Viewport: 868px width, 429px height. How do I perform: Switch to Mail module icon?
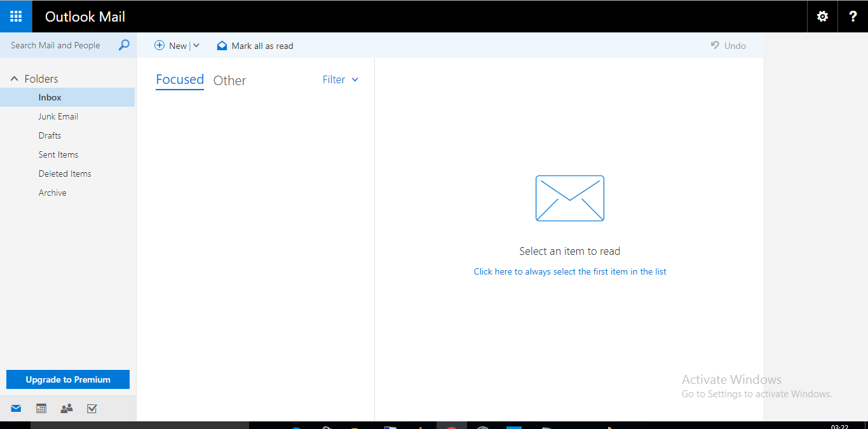[x=16, y=409]
